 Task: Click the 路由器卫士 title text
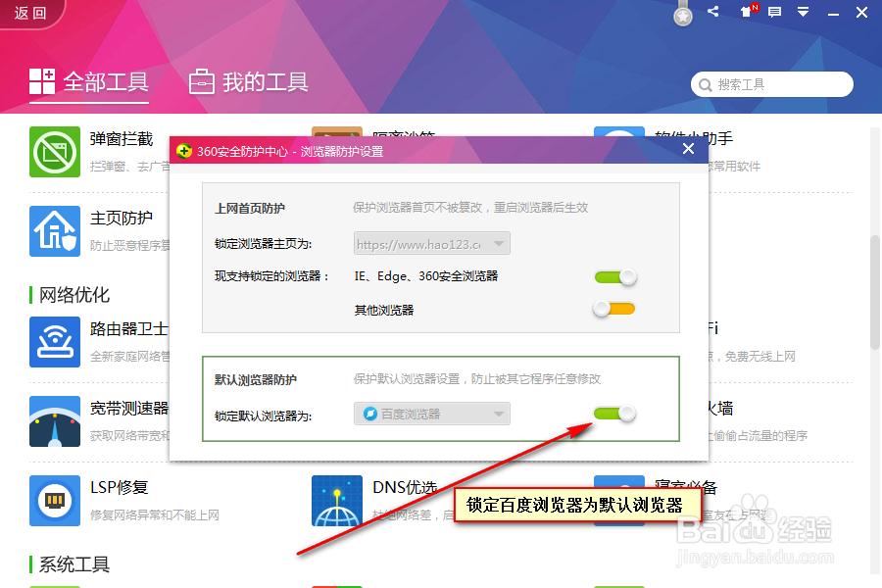tap(129, 329)
